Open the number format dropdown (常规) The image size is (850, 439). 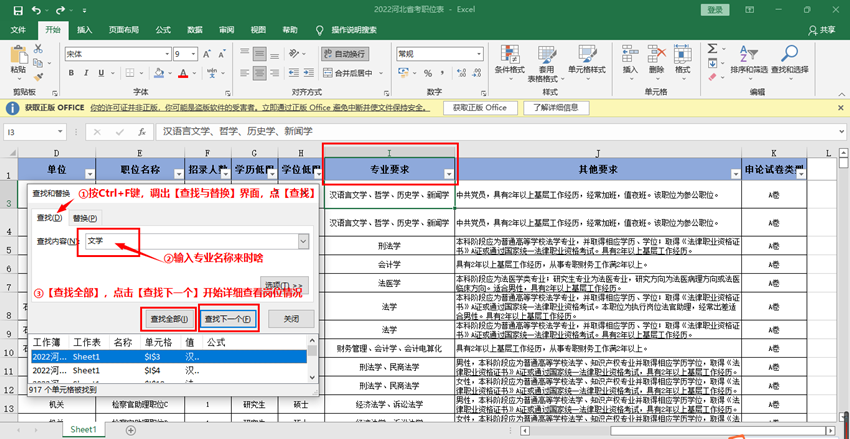(x=477, y=54)
